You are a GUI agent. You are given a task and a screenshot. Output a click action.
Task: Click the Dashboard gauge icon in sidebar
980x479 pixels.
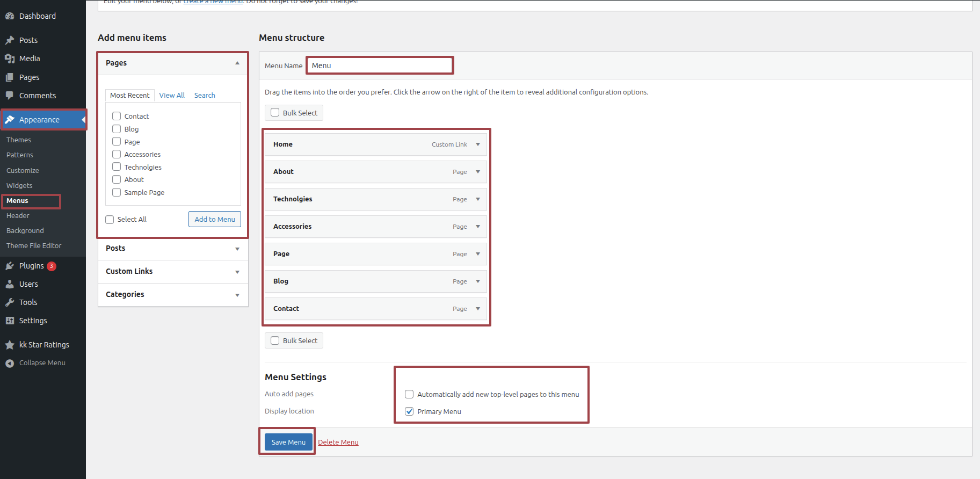pos(10,16)
